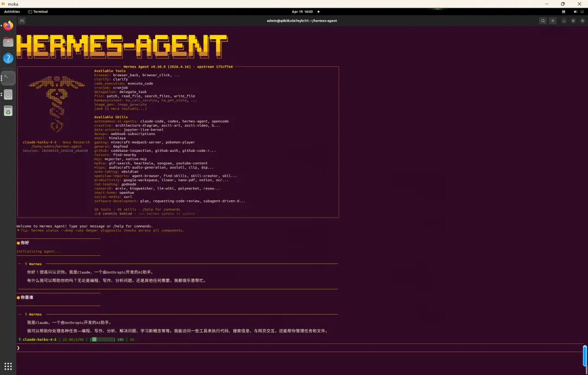Image resolution: width=588 pixels, height=375 pixels.
Task: Open the terminal hamburger menu
Action: [553, 21]
